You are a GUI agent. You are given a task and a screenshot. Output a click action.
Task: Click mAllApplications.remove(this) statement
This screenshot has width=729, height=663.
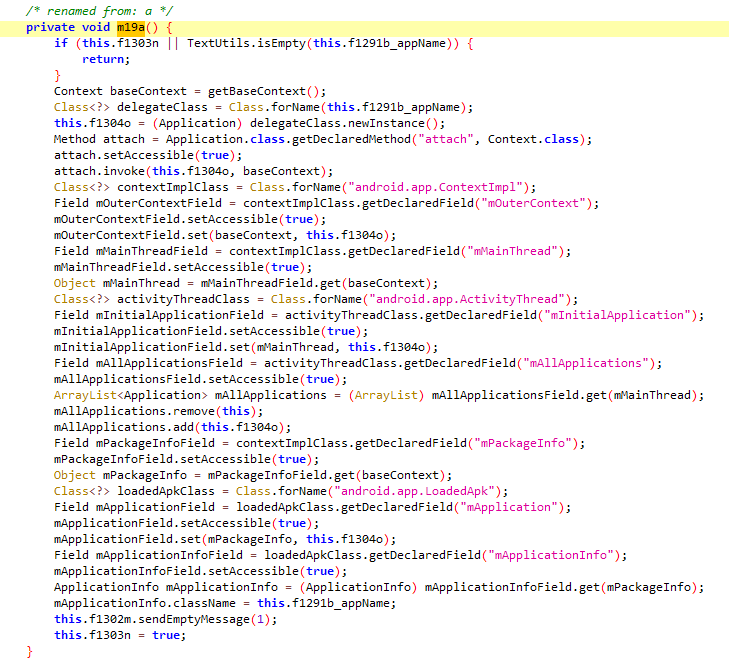(158, 411)
